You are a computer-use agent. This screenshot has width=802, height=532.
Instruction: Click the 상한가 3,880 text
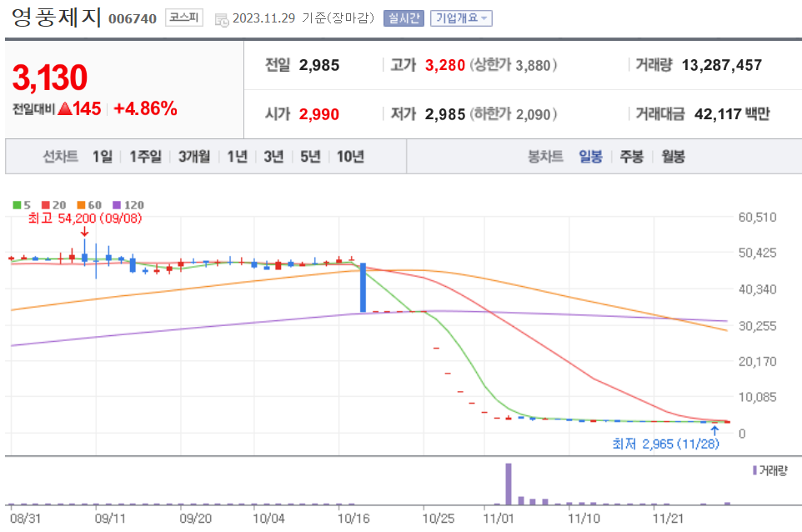(x=513, y=66)
